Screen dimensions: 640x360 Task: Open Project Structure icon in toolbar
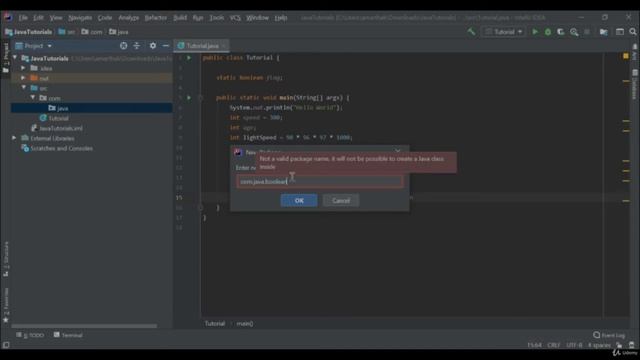click(603, 32)
